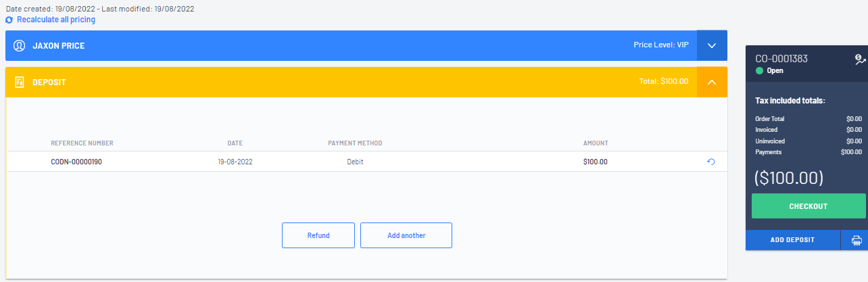Click the Invoiced line in totals
Viewport: 868px width, 282px height.
pos(809,130)
